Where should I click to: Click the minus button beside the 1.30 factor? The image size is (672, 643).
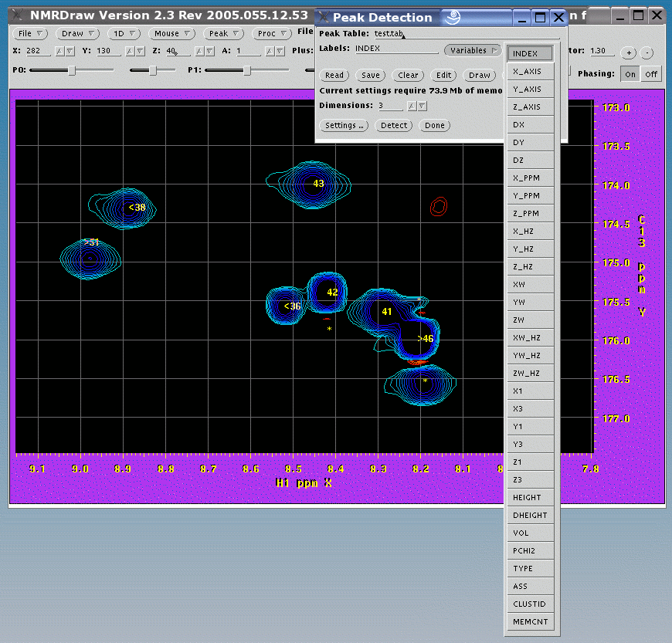[647, 52]
